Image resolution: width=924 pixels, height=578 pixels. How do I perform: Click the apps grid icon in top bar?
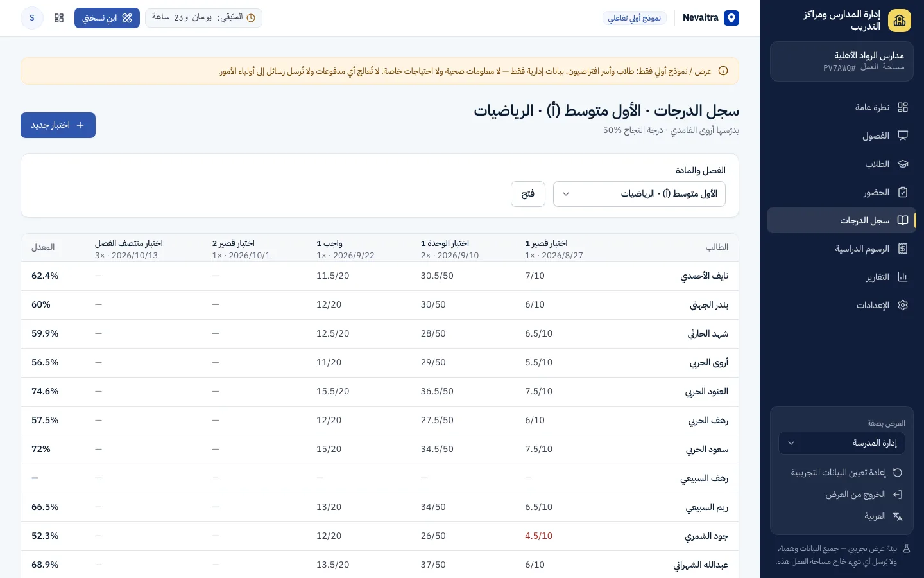coord(59,18)
